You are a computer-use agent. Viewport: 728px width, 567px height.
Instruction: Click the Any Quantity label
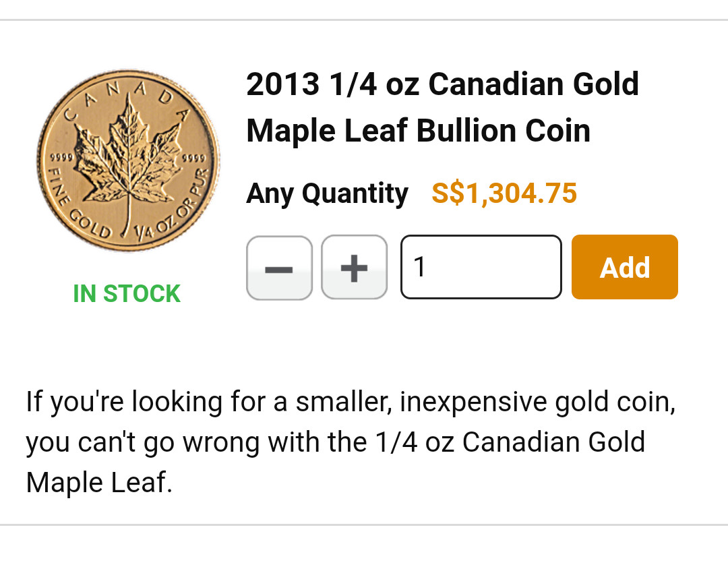[x=327, y=194]
